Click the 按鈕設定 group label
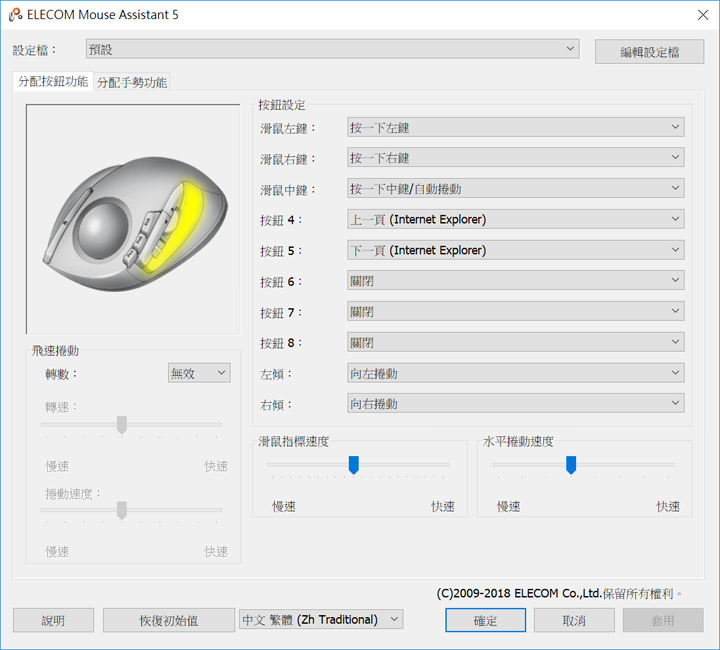The image size is (720, 650). (x=281, y=105)
